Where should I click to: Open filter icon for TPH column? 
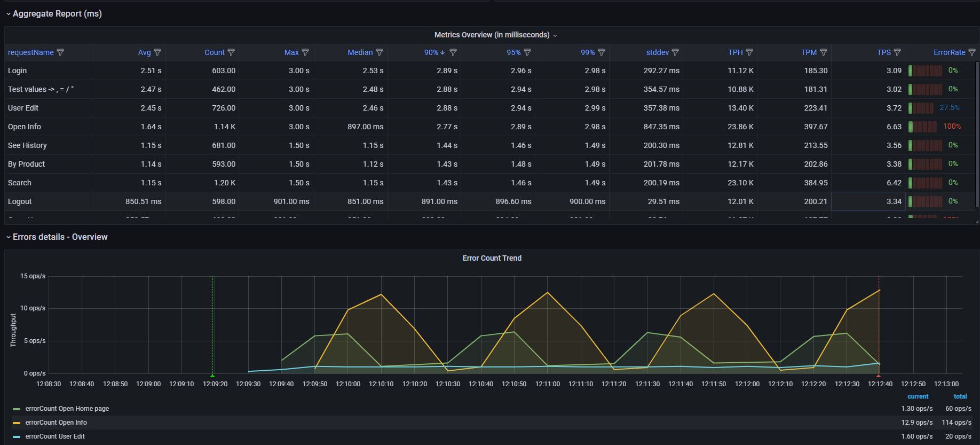(749, 52)
